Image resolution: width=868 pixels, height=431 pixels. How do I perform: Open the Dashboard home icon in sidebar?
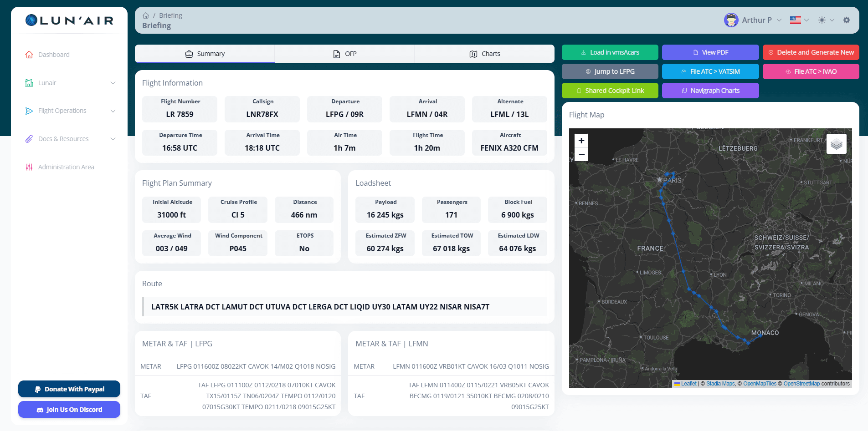pos(29,55)
